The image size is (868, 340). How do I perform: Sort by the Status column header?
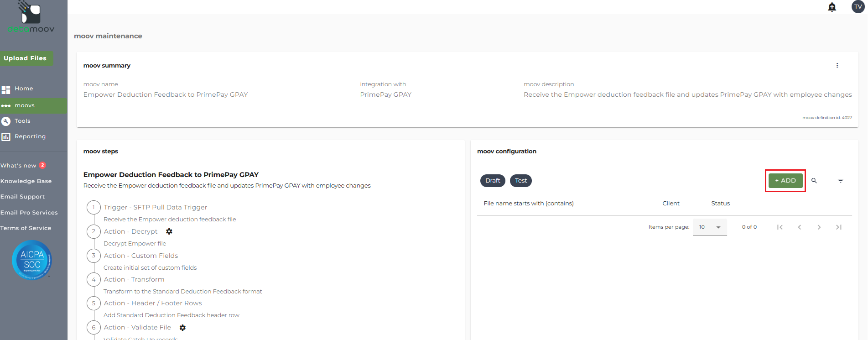coord(721,204)
